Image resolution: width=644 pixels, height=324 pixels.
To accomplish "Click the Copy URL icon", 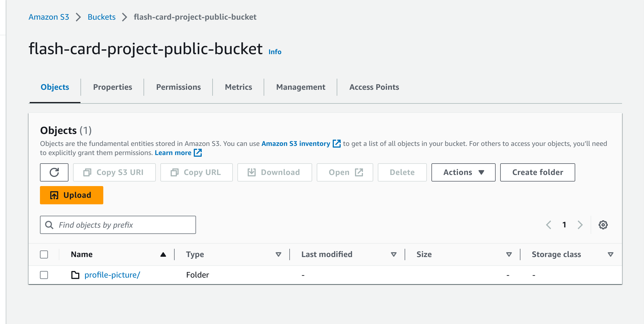I will tap(175, 172).
